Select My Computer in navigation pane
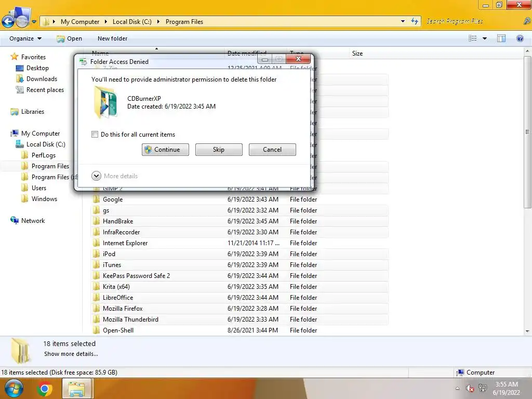 pos(41,134)
